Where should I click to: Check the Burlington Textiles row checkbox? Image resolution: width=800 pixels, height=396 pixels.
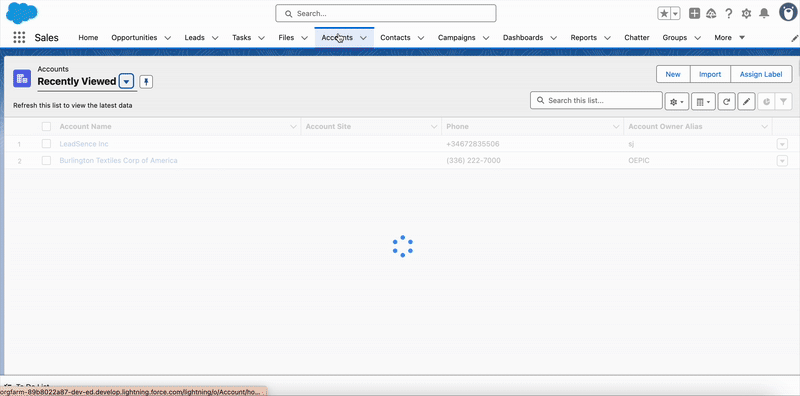click(46, 160)
